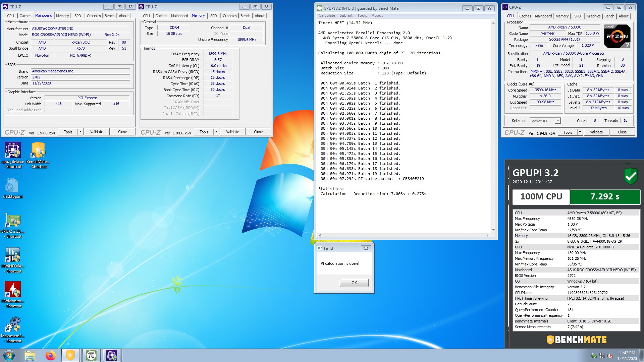
Task: Click BenchMate green check shield icon
Action: click(631, 176)
